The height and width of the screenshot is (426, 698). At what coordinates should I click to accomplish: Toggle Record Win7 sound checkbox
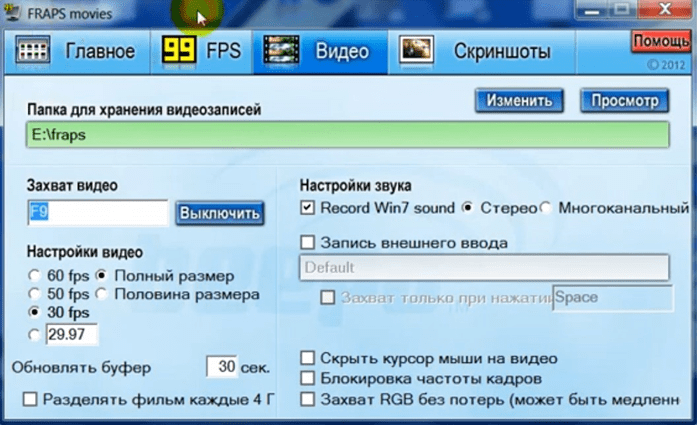coord(307,208)
